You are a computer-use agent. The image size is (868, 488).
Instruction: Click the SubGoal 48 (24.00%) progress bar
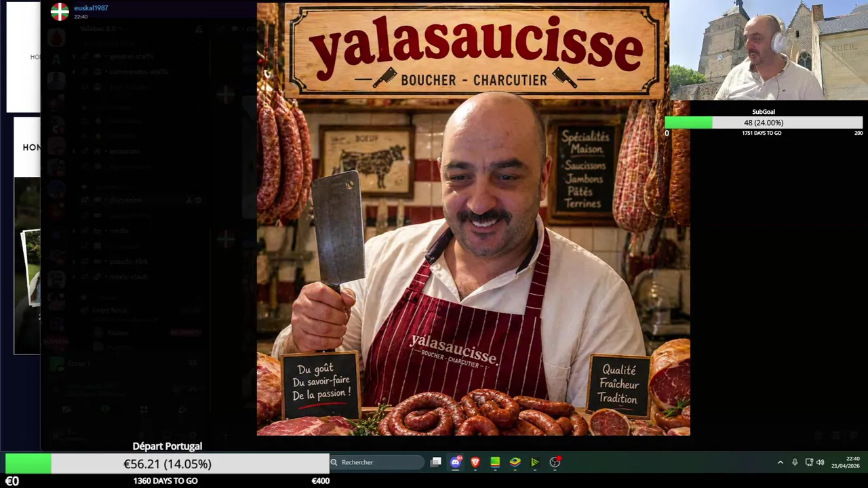coord(764,123)
